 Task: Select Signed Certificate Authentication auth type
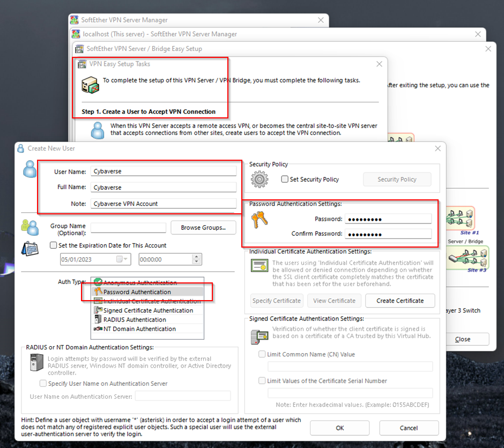(x=148, y=310)
